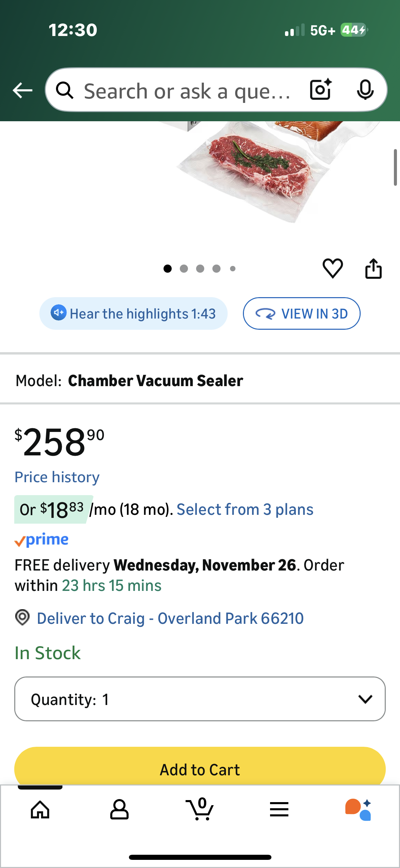
Task: Activate voice search with the microphone
Action: click(365, 90)
